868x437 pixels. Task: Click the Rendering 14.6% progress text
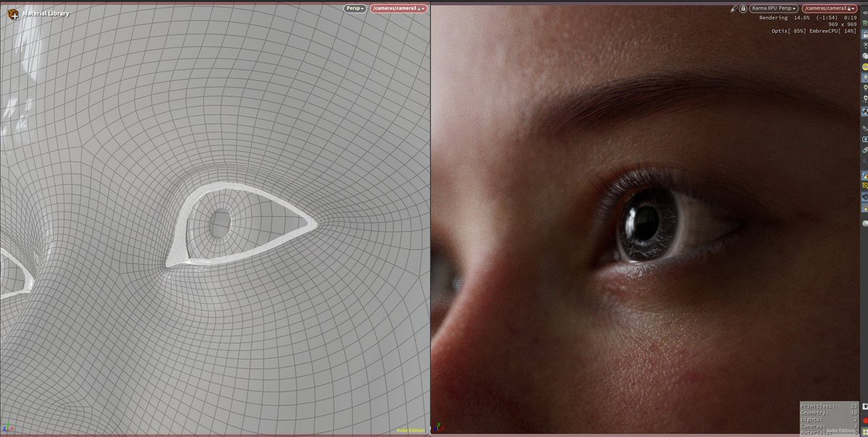[783, 17]
